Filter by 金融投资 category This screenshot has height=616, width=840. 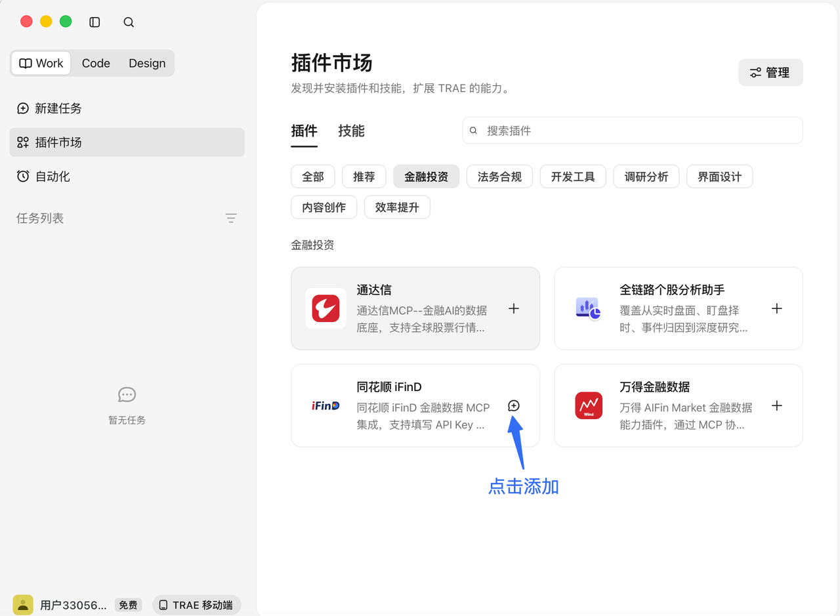click(x=427, y=176)
